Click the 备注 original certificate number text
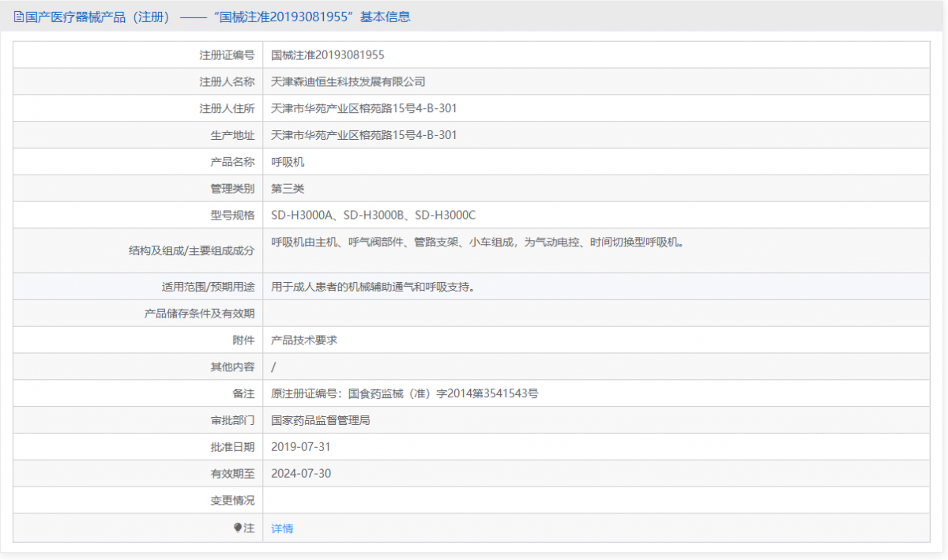Screen dimensions: 948x560 (403, 393)
